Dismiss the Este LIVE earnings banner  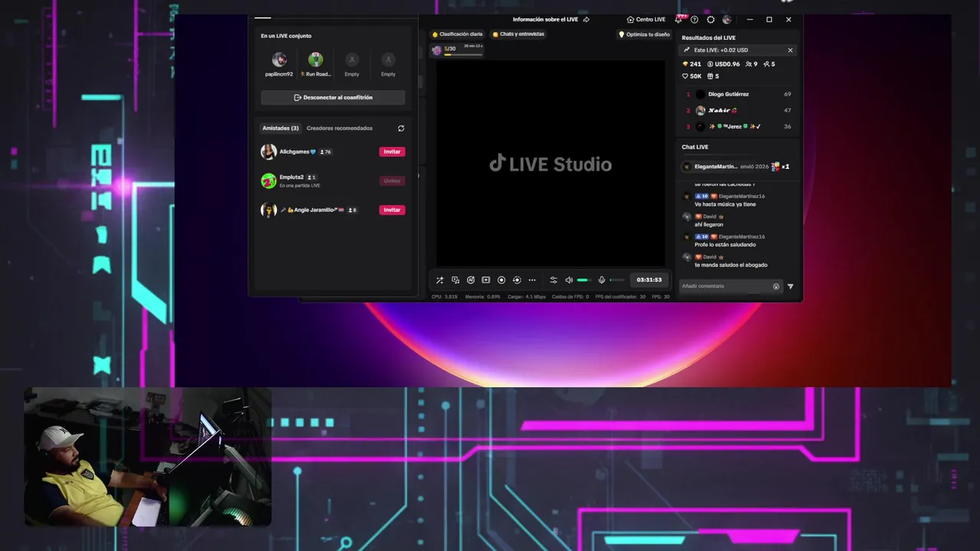[x=790, y=51]
